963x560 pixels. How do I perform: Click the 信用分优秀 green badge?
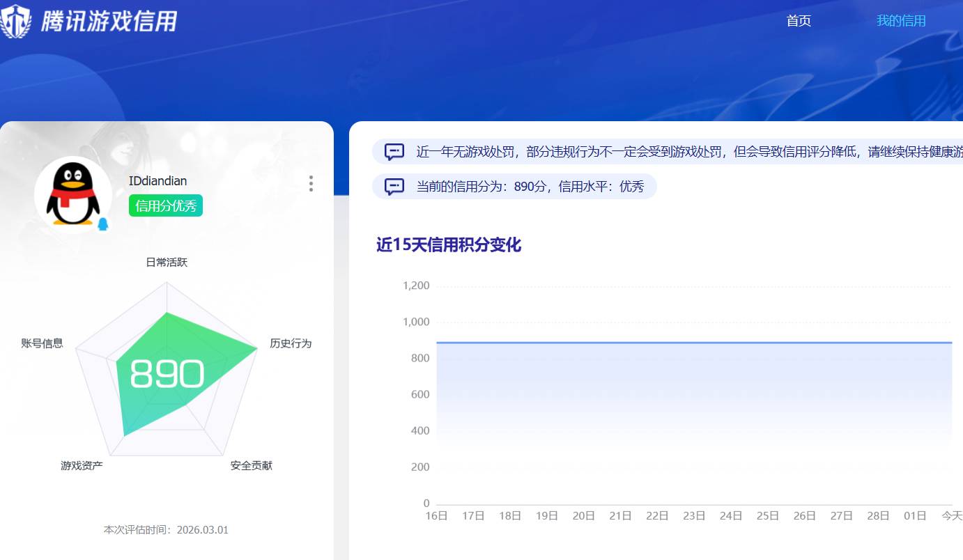point(165,205)
